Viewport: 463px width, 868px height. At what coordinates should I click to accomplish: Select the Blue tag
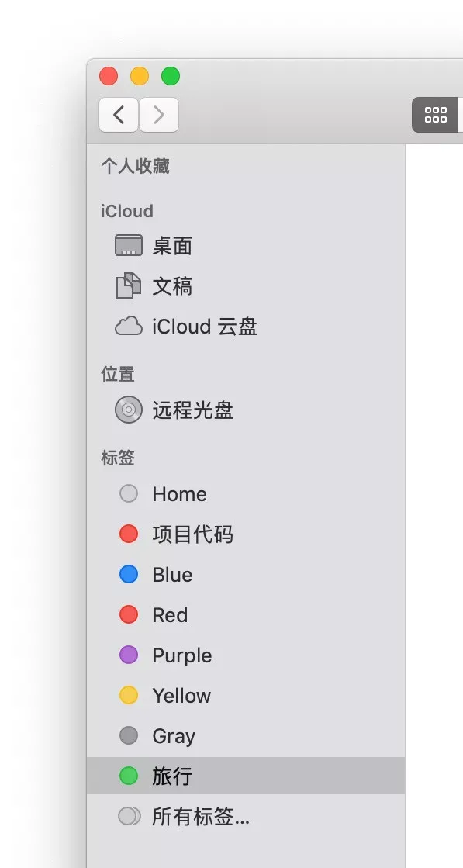click(171, 574)
